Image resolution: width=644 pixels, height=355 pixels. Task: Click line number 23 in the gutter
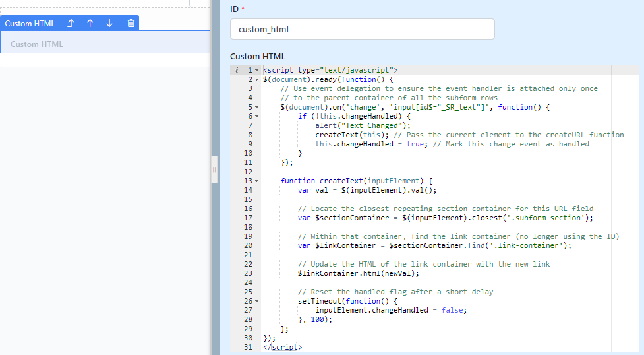(248, 273)
